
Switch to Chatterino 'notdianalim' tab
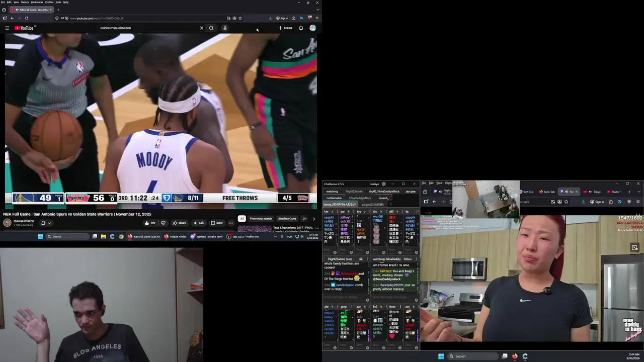(334, 198)
